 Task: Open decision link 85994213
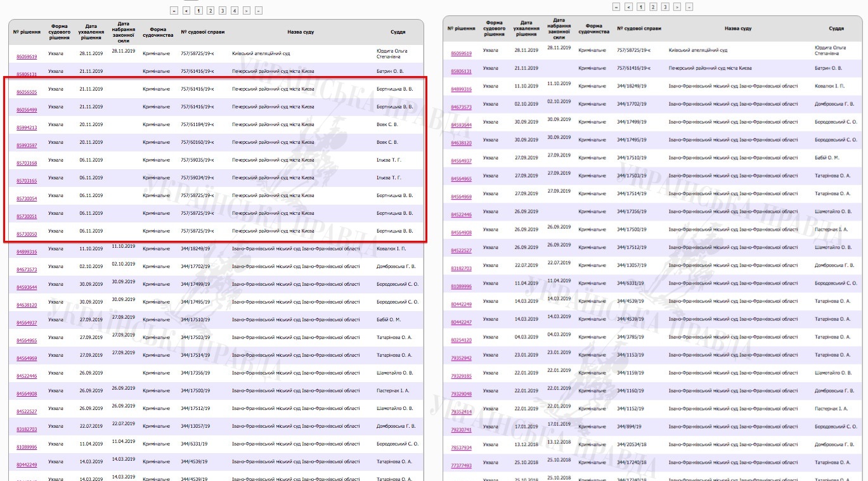coord(27,128)
